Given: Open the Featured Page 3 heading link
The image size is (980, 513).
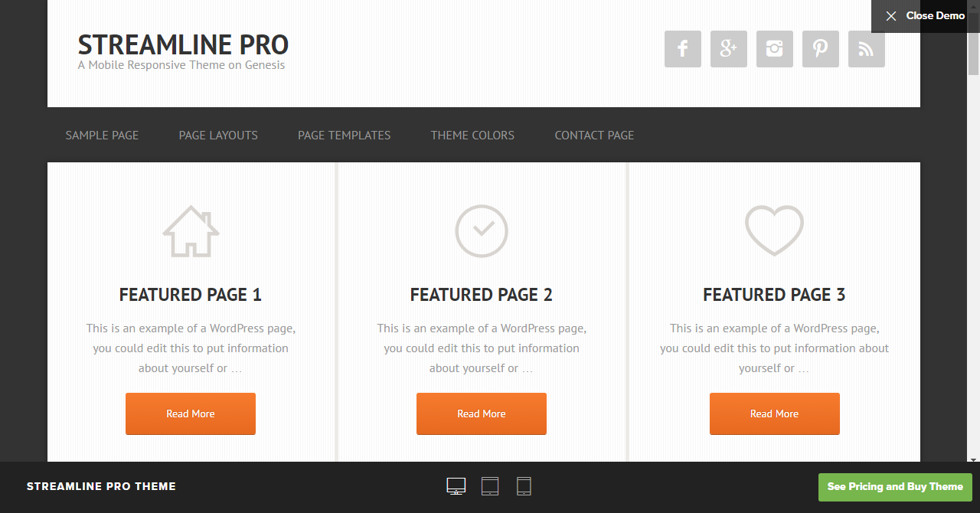Looking at the screenshot, I should coord(774,295).
